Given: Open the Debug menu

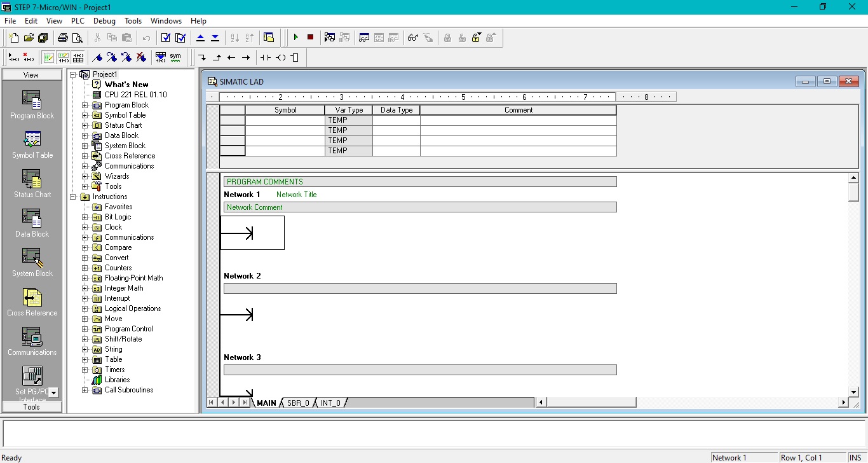Looking at the screenshot, I should click(x=104, y=21).
